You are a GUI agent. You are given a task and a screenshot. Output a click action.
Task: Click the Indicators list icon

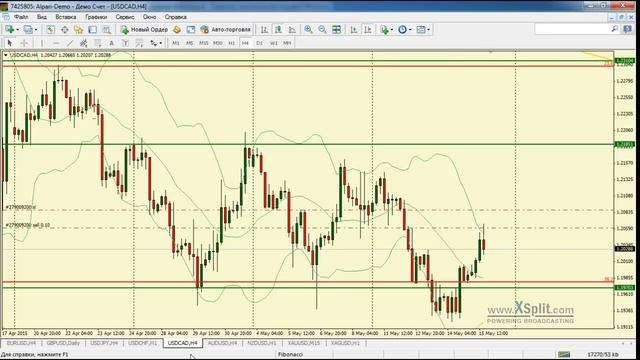pyautogui.click(x=384, y=29)
